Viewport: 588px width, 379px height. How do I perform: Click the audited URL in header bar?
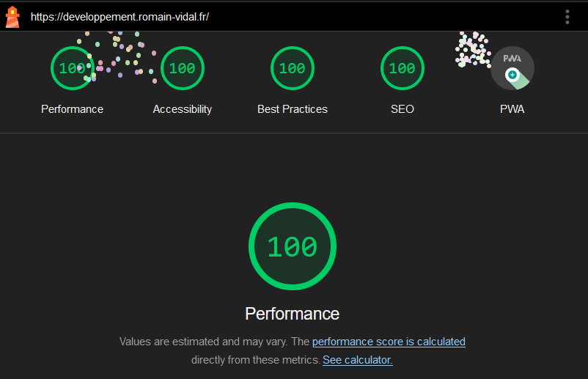pos(120,17)
